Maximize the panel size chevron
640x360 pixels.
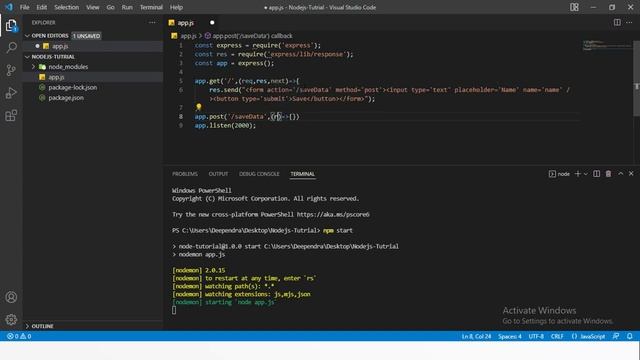coord(620,173)
